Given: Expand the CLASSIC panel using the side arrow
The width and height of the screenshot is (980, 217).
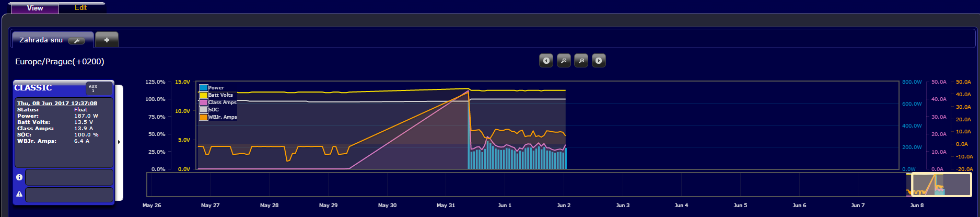Looking at the screenshot, I should (x=119, y=142).
